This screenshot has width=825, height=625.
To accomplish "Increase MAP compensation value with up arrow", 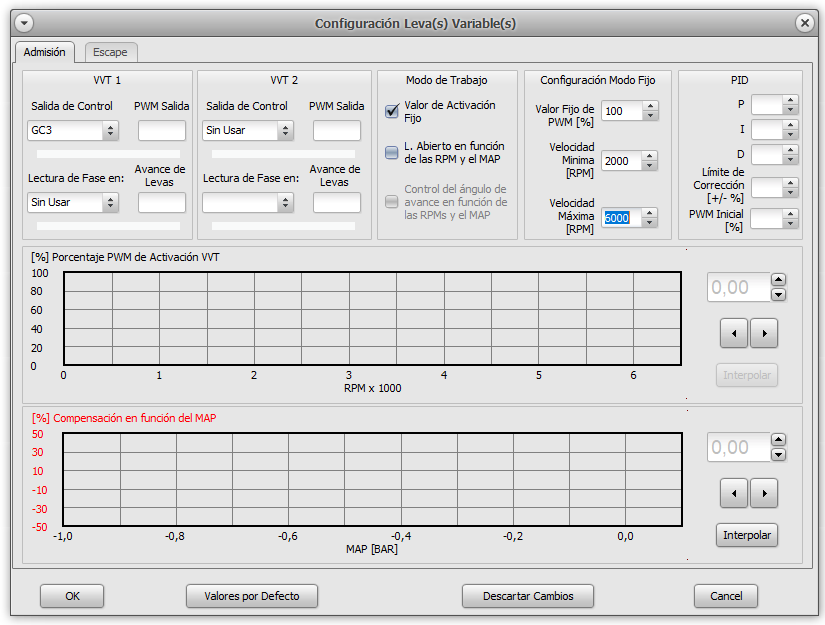I will (779, 440).
